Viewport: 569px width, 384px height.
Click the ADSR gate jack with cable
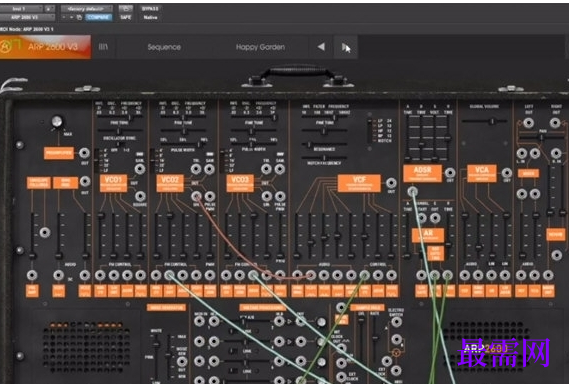(412, 191)
